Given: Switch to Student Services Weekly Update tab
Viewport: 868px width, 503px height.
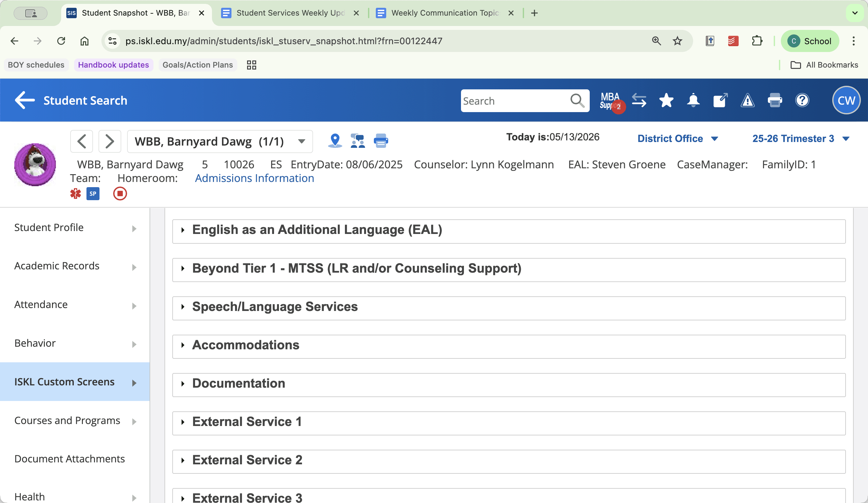Looking at the screenshot, I should point(290,13).
